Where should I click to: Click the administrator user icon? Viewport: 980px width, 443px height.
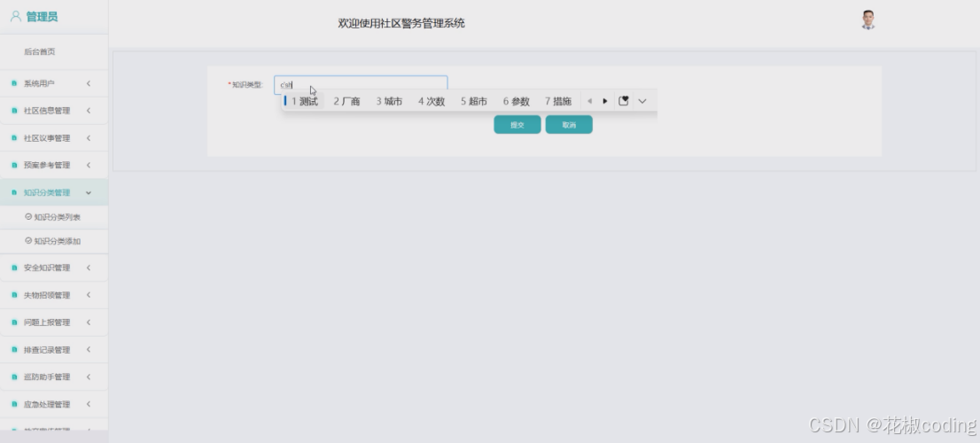point(16,16)
